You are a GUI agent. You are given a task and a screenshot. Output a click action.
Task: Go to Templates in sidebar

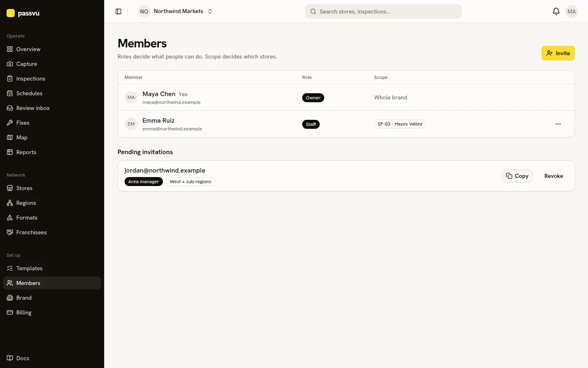(x=52, y=268)
